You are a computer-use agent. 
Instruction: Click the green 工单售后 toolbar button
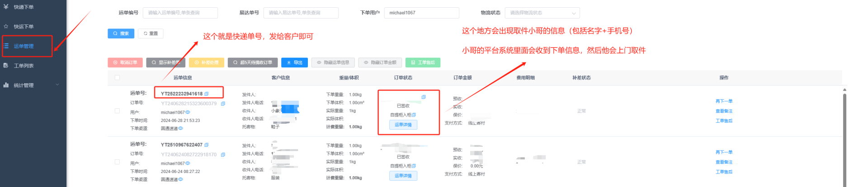(423, 63)
